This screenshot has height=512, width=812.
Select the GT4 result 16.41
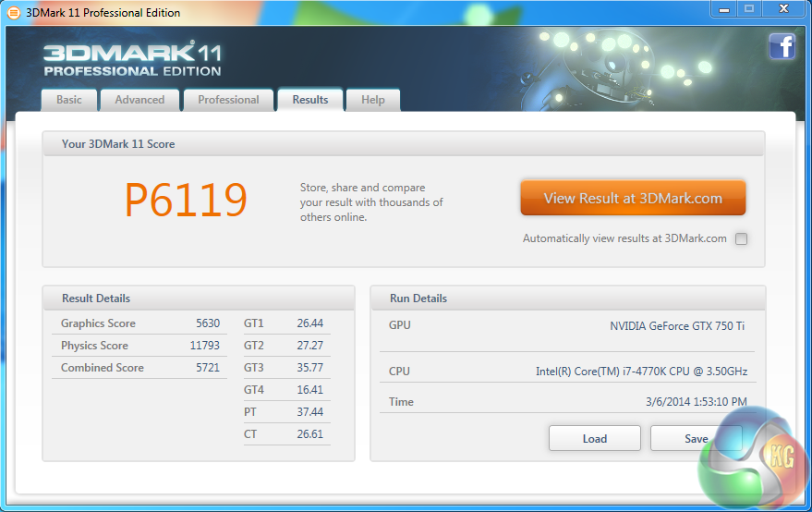309,390
